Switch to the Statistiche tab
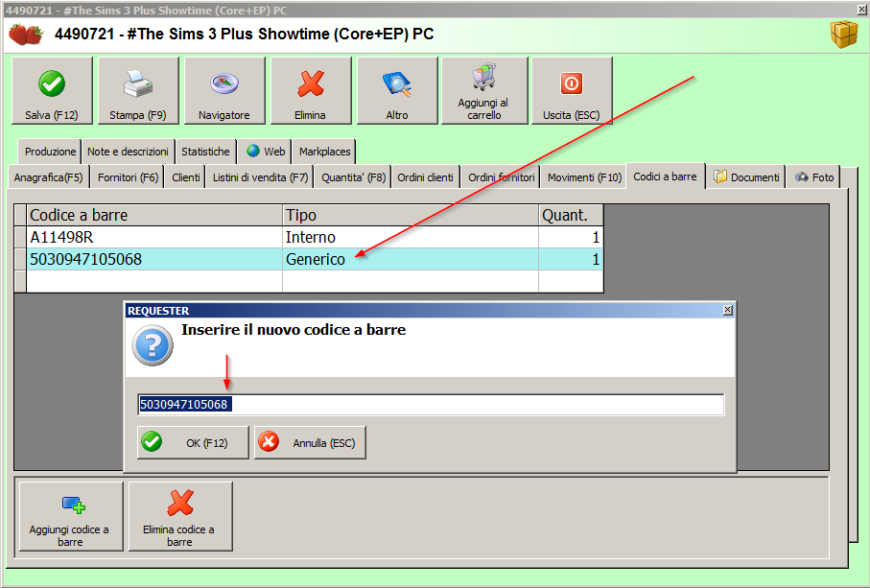The image size is (870, 588). click(x=205, y=152)
